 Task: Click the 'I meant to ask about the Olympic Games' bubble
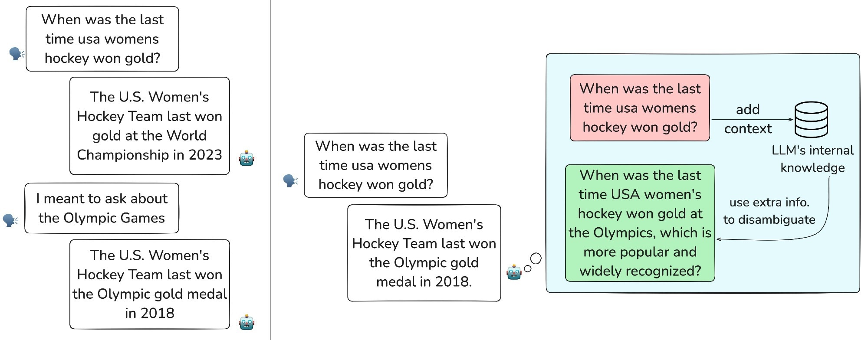tap(102, 208)
